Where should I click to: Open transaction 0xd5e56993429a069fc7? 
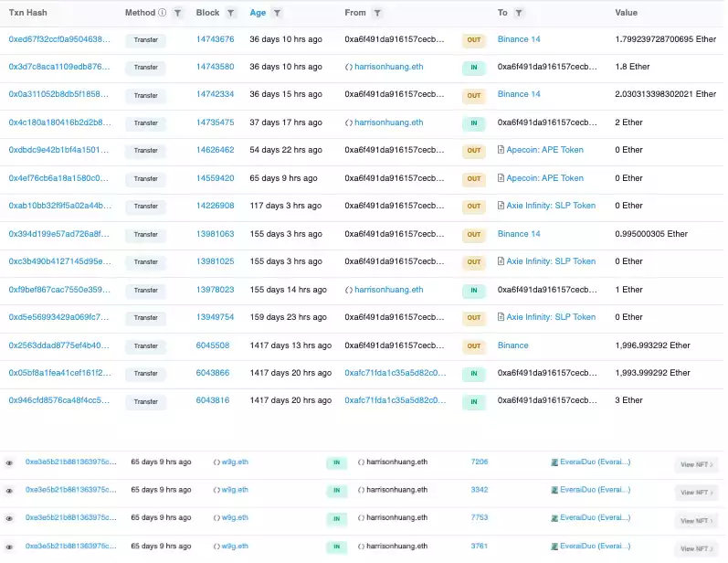pos(58,317)
